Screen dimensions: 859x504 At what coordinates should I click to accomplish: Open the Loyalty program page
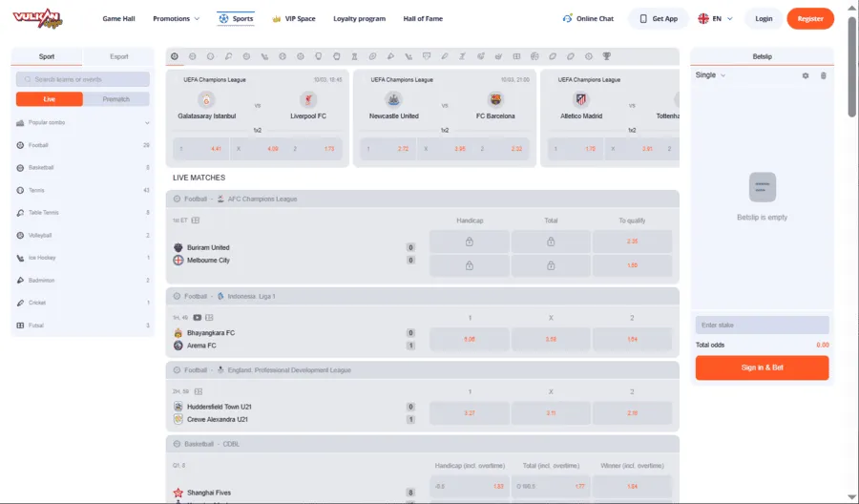point(360,19)
